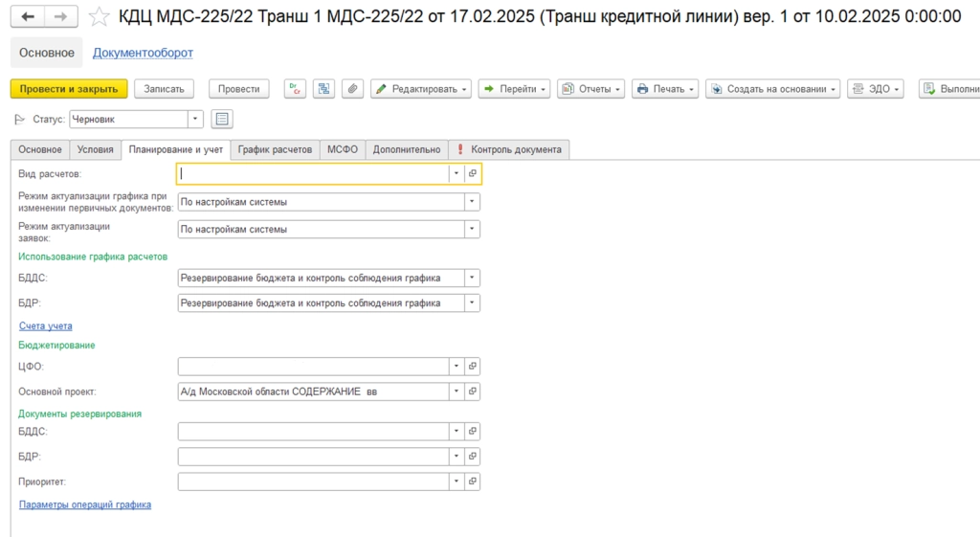
Task: Open the document structure icon
Action: click(x=324, y=89)
